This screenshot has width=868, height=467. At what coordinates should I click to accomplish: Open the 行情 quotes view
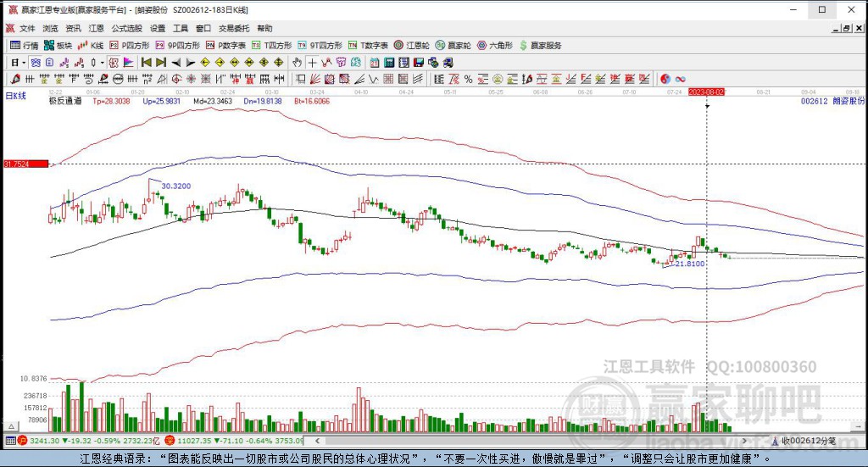point(25,46)
